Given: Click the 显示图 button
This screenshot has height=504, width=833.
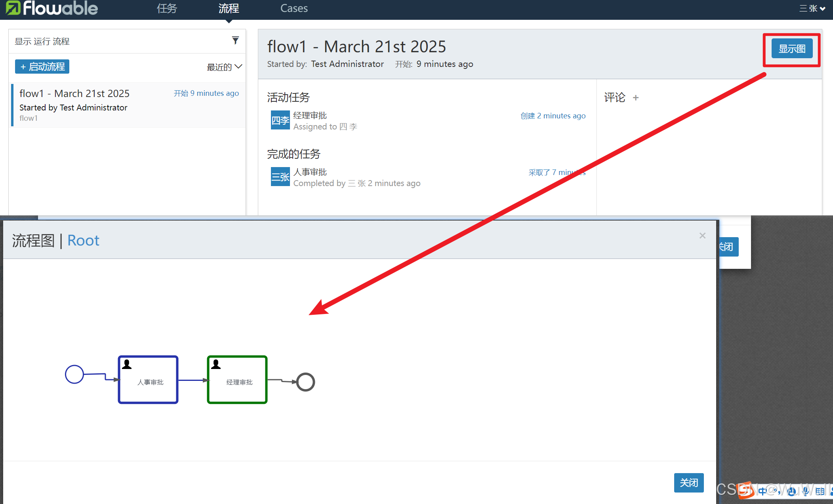Looking at the screenshot, I should point(792,49).
